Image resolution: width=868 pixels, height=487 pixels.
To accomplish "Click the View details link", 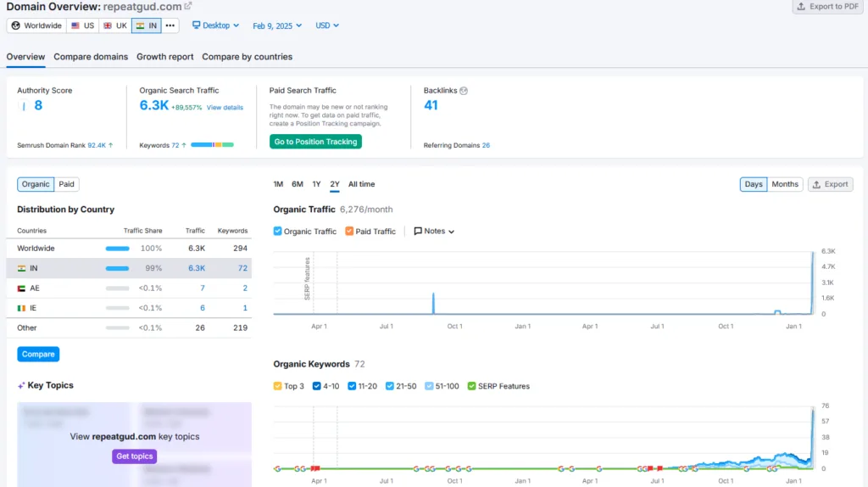I will pyautogui.click(x=225, y=108).
